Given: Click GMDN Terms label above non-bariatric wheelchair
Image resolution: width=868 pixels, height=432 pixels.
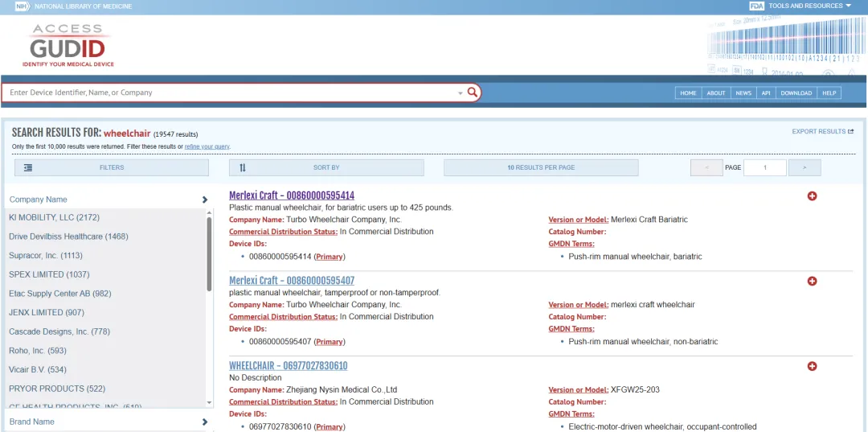Looking at the screenshot, I should [x=571, y=329].
